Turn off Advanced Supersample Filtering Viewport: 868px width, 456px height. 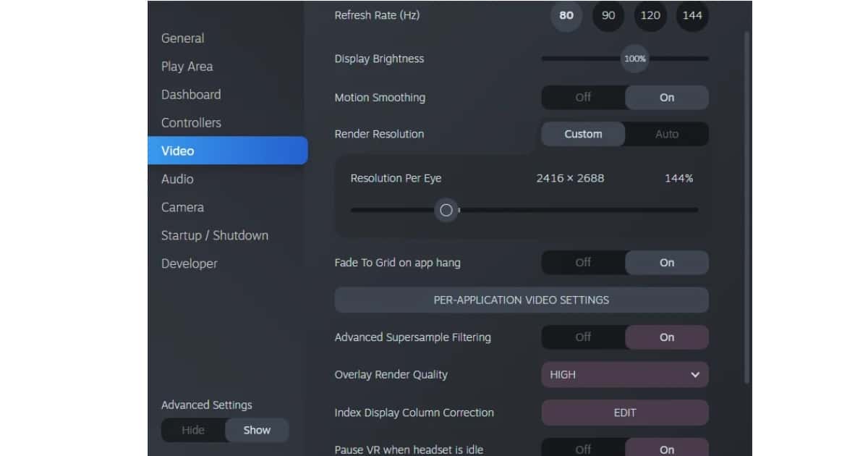point(583,337)
